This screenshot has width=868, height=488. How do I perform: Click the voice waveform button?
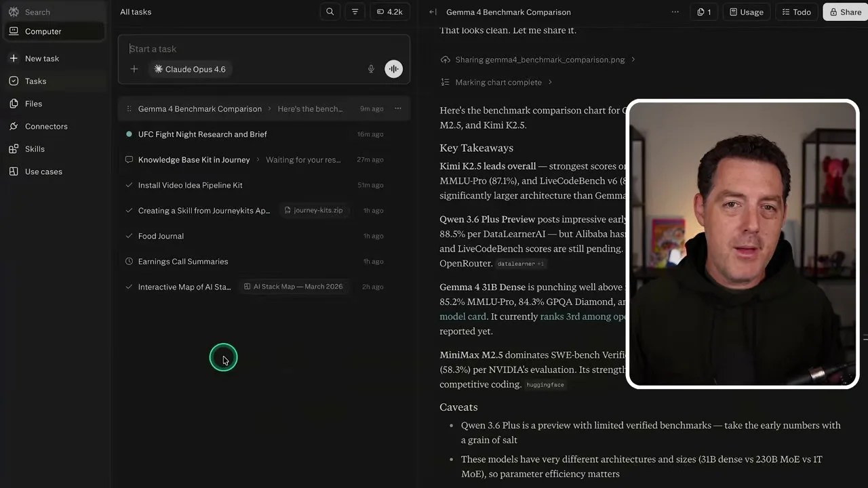coord(394,69)
